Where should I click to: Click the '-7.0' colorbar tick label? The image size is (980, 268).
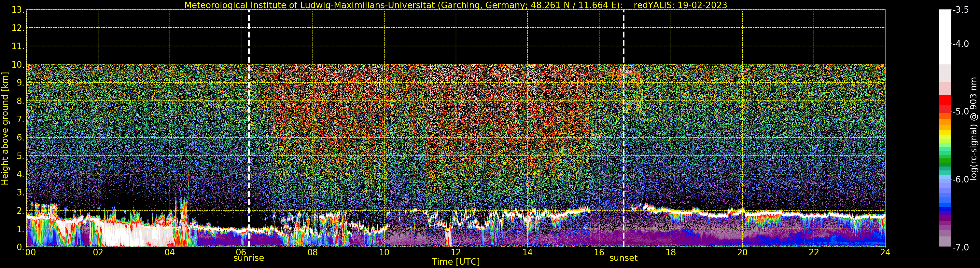coord(960,248)
